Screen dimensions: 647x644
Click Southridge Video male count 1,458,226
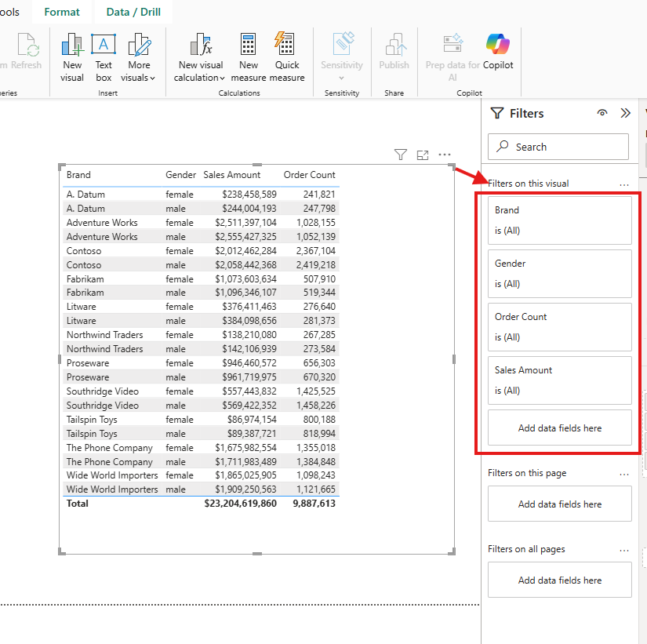[x=316, y=406]
